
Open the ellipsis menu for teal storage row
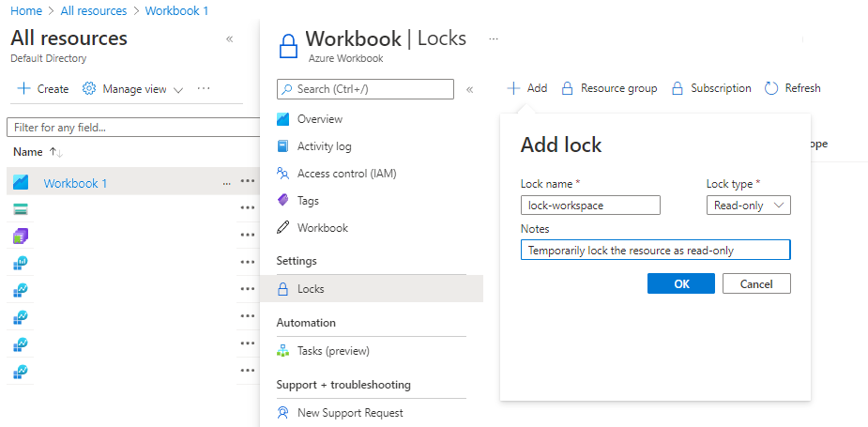click(x=248, y=207)
